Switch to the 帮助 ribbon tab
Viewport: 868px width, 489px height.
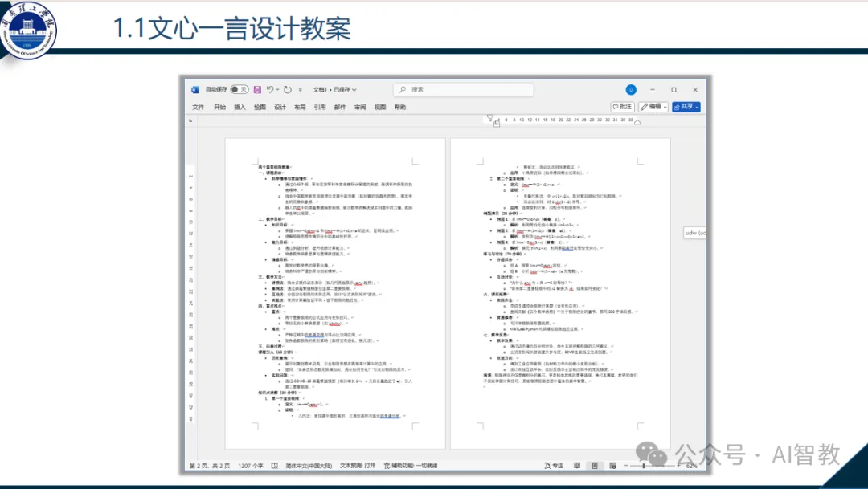400,108
